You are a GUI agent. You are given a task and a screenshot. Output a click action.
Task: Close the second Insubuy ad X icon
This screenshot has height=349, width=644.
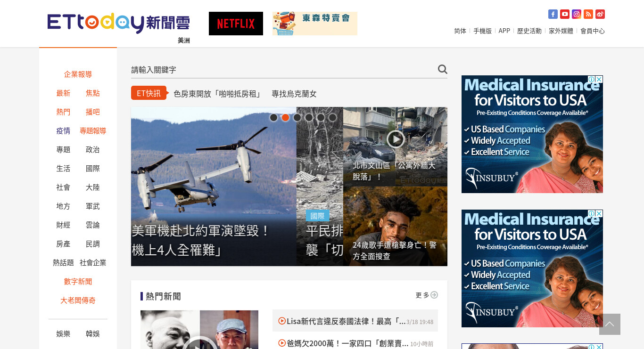coord(599,213)
